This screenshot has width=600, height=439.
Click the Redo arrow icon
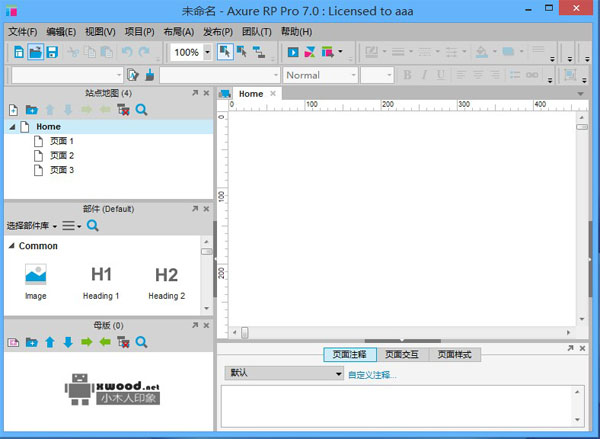coord(144,52)
